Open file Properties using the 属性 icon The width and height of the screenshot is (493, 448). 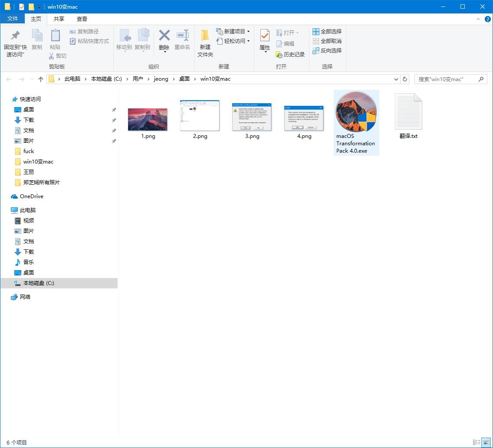point(264,39)
